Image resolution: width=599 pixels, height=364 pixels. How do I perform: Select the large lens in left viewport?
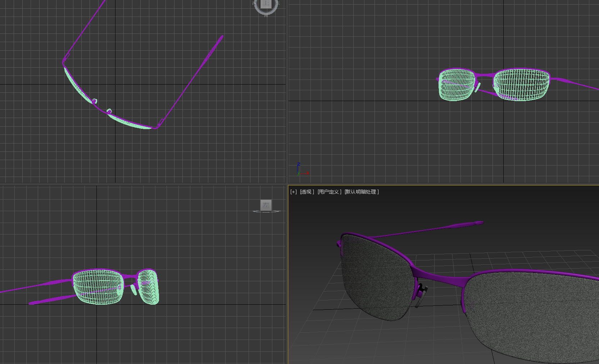[x=98, y=287]
